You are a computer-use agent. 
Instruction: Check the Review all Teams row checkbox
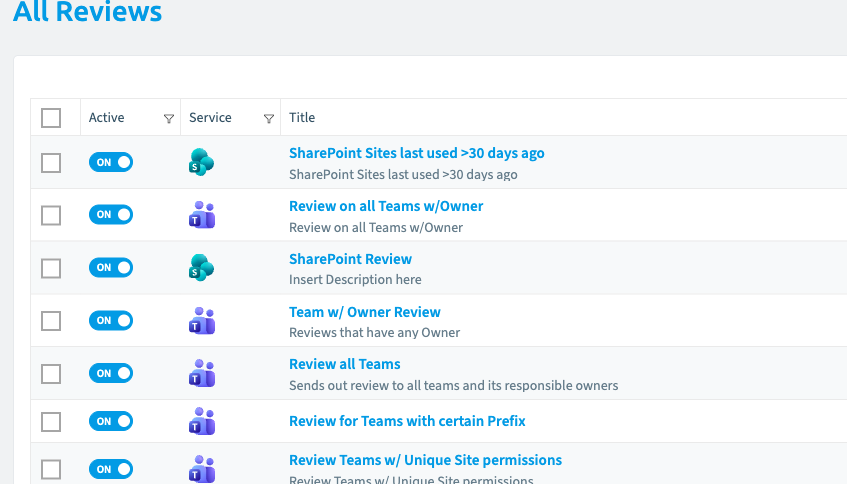(51, 374)
